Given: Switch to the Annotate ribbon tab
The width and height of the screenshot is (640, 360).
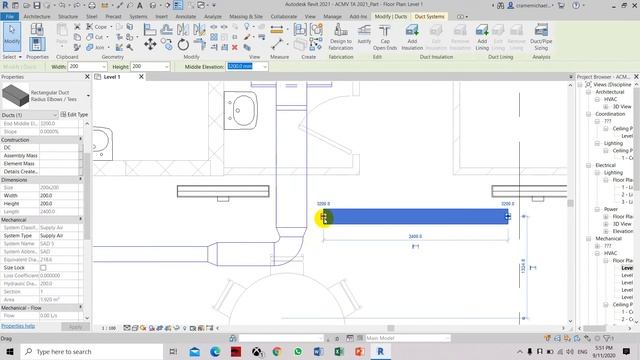Looking at the screenshot, I should click(x=186, y=17).
